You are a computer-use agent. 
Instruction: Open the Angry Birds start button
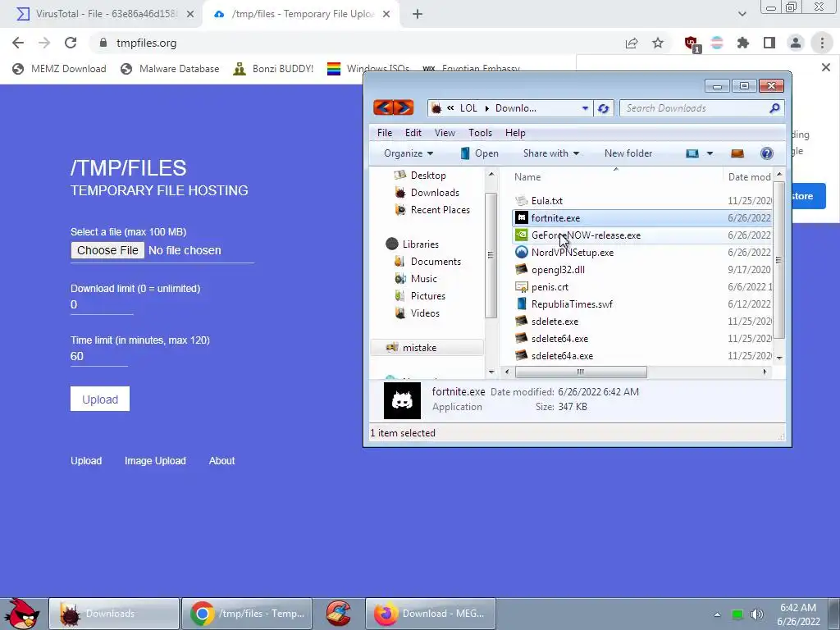coord(21,614)
